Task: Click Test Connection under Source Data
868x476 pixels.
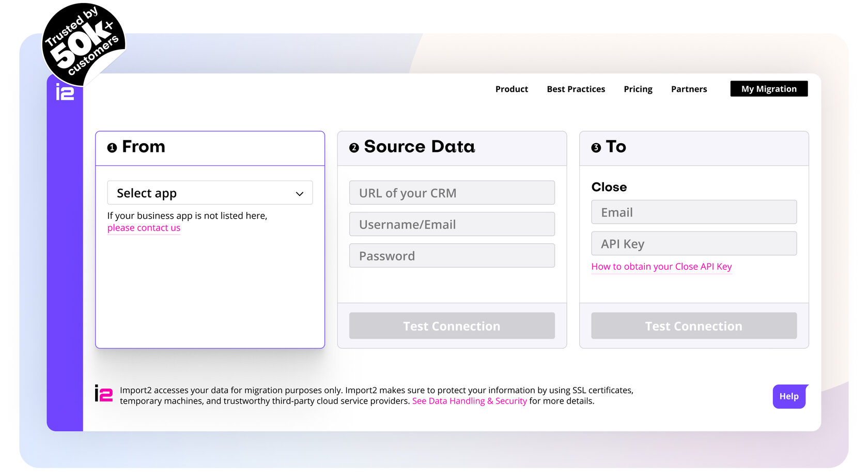Action: 452,326
